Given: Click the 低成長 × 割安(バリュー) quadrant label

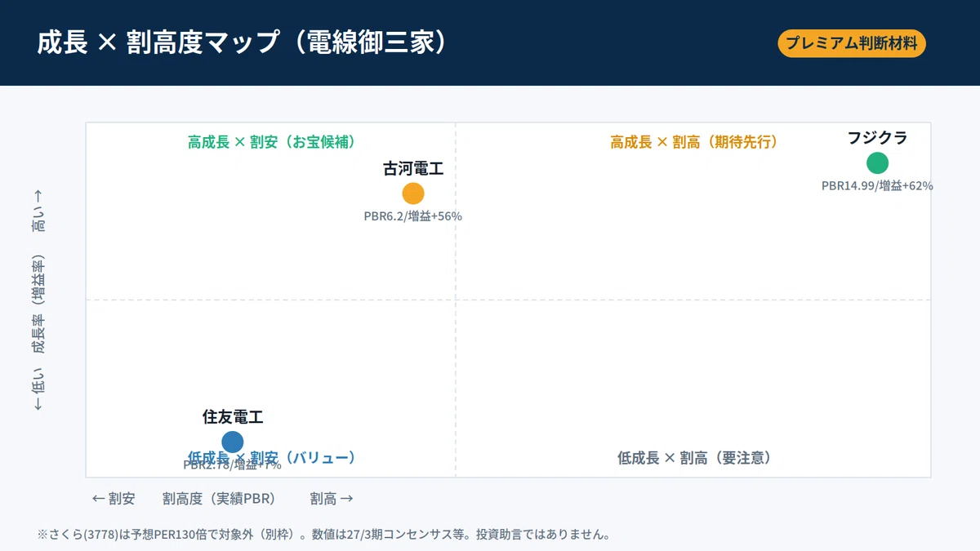Looking at the screenshot, I should pos(271,457).
